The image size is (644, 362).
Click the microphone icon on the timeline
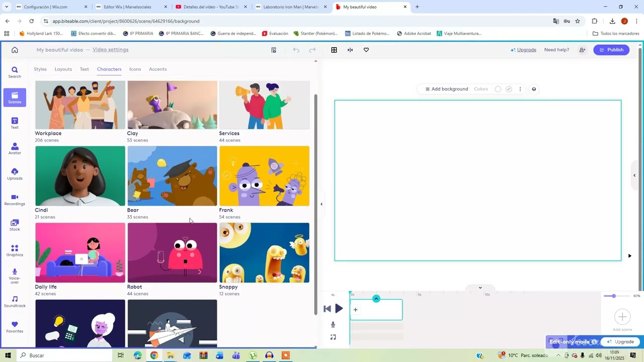[x=333, y=325]
